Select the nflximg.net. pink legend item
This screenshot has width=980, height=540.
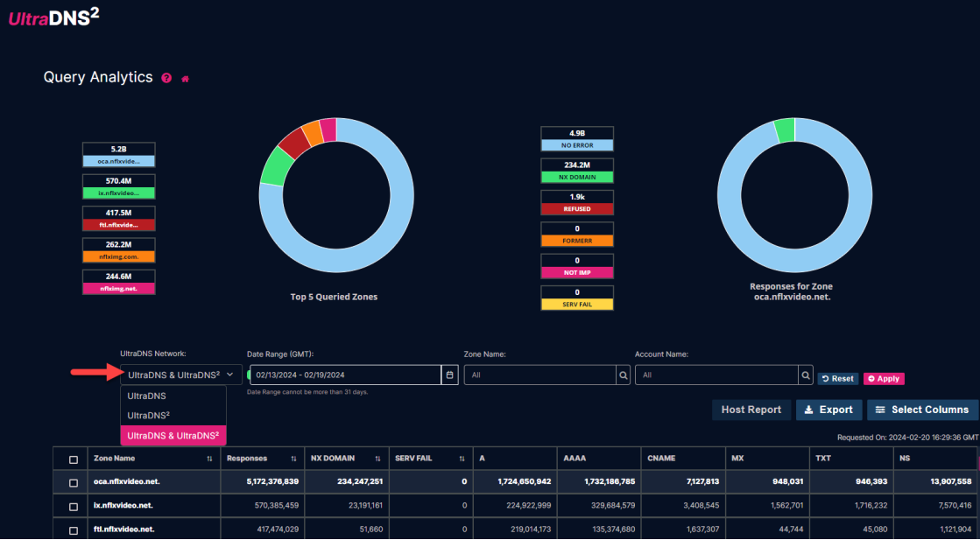[x=119, y=282]
